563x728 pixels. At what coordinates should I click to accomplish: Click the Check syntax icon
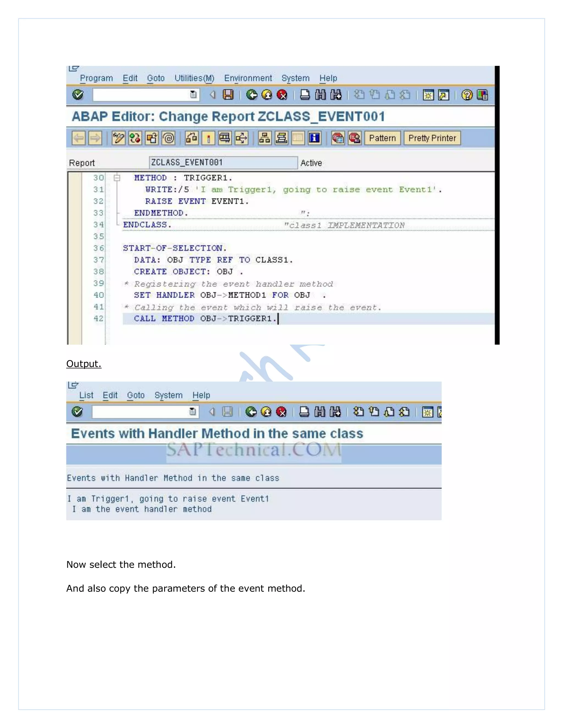[192, 138]
